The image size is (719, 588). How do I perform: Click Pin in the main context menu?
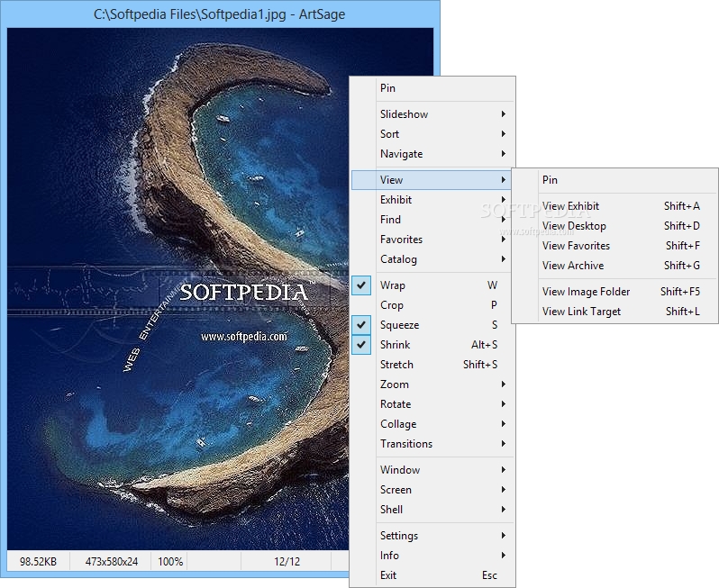tap(432, 88)
